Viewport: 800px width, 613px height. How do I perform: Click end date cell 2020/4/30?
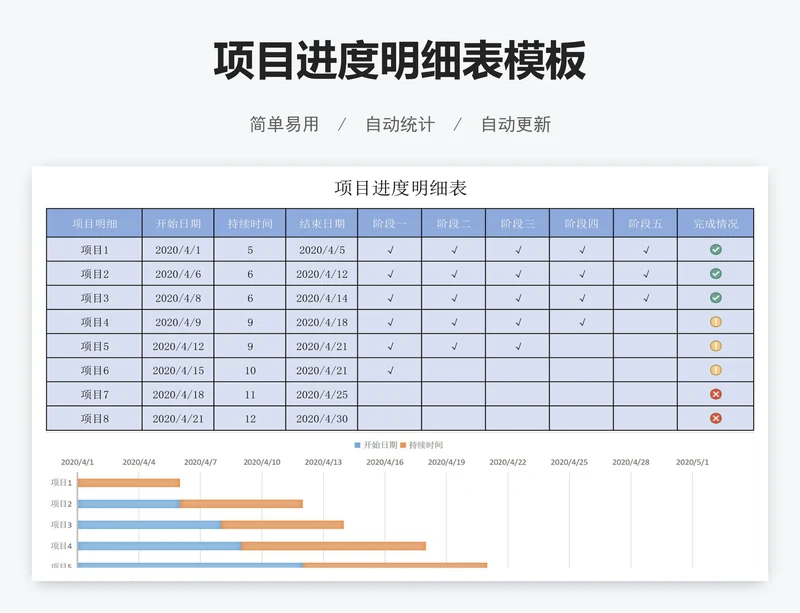click(322, 419)
